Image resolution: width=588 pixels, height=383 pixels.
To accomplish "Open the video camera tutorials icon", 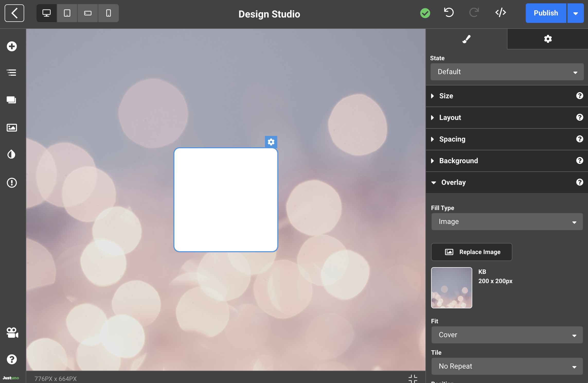I will point(12,333).
